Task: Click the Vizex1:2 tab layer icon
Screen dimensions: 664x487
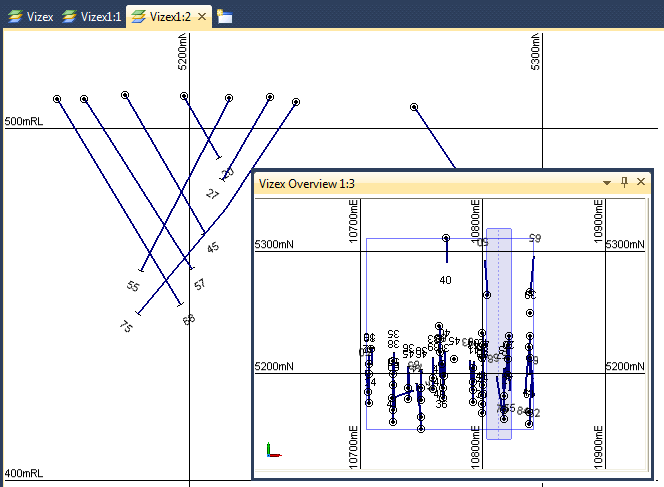Action: click(x=137, y=16)
